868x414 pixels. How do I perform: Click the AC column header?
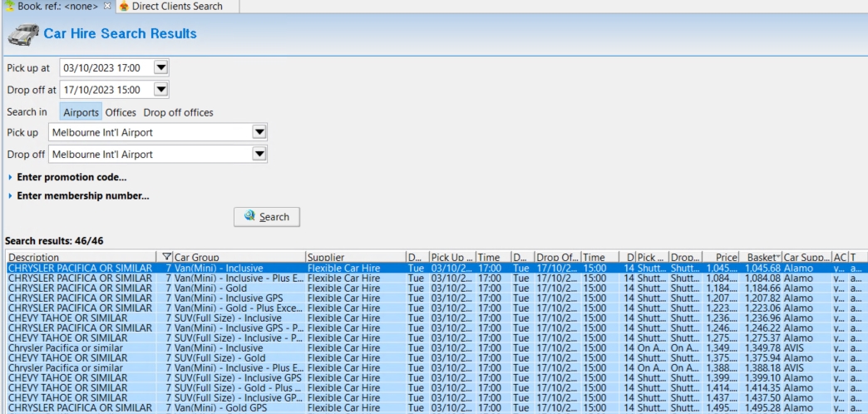[x=840, y=257]
